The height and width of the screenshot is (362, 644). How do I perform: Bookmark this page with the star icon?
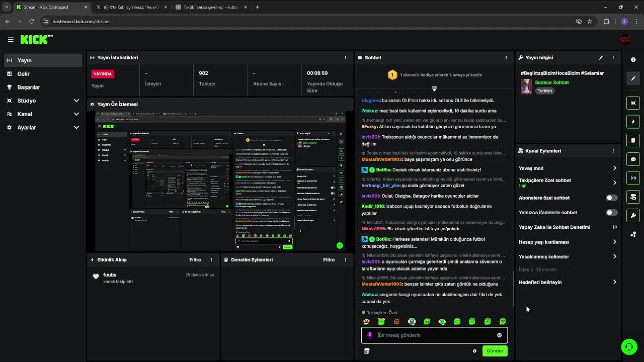click(x=590, y=22)
